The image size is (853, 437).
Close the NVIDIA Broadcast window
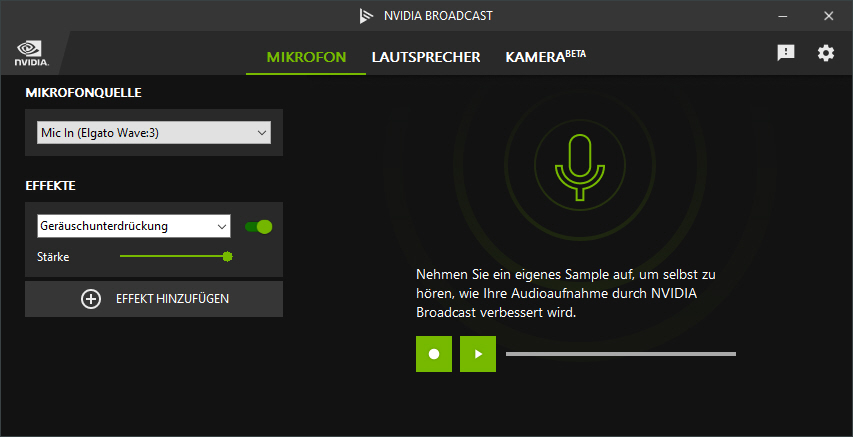click(x=829, y=16)
